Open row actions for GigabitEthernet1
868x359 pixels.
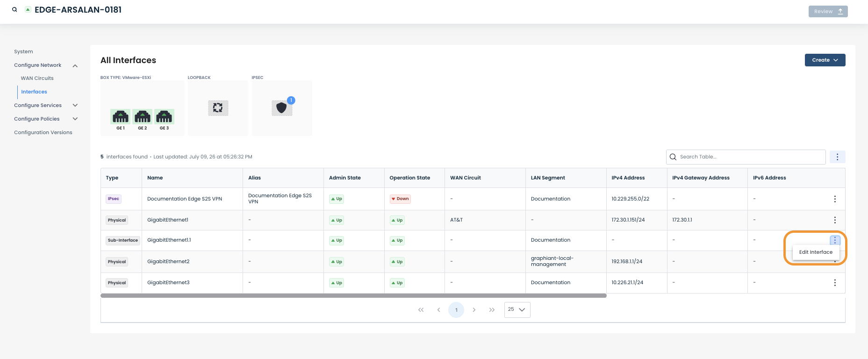tap(835, 220)
